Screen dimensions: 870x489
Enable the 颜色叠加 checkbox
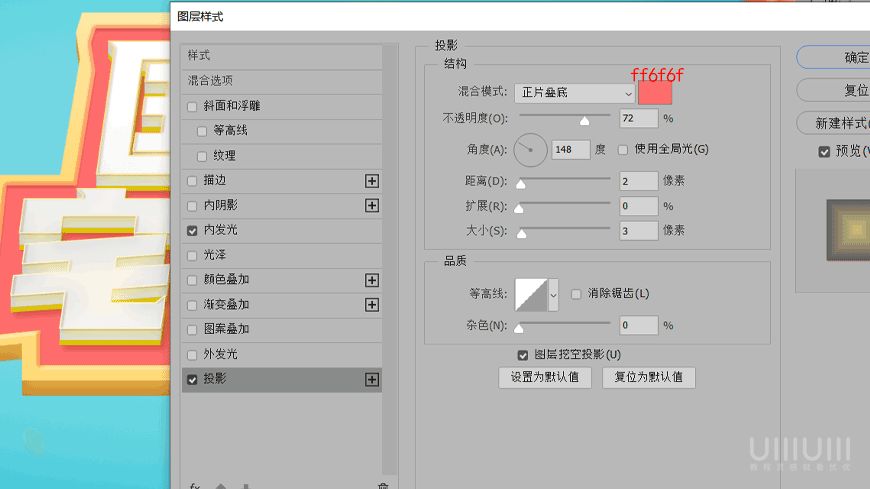pos(192,280)
